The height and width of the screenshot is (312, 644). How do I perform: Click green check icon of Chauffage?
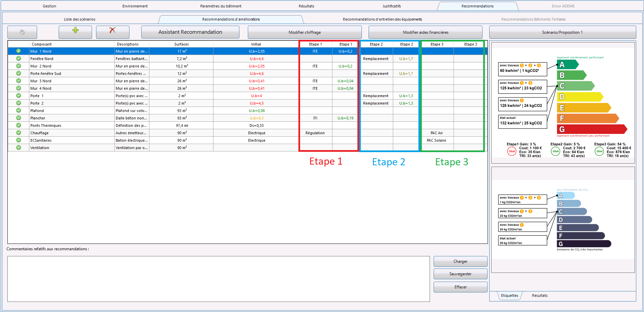click(x=19, y=133)
